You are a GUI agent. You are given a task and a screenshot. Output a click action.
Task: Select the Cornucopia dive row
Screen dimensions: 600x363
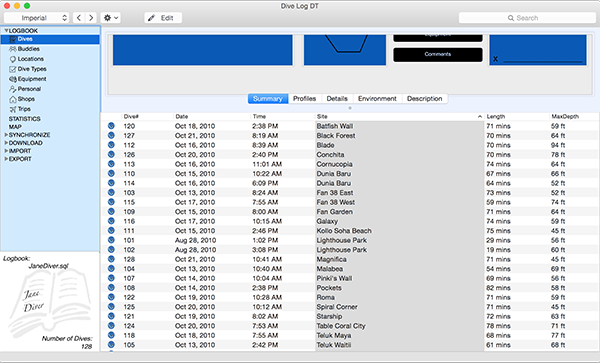350,164
